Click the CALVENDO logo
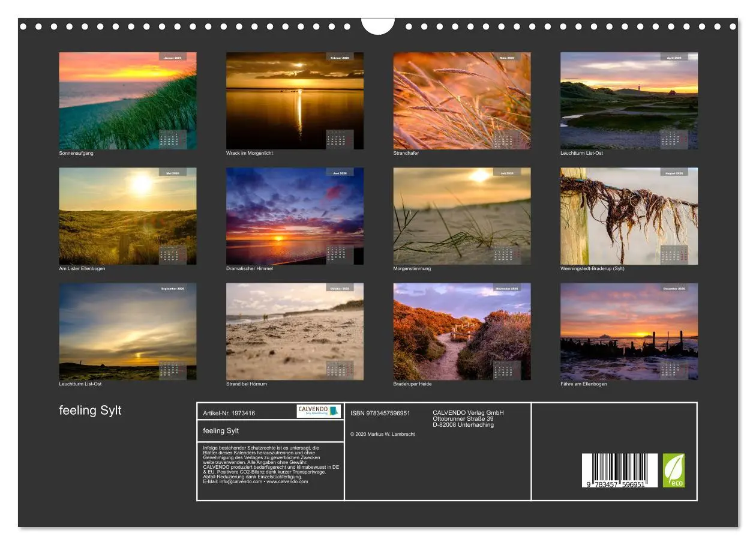This screenshot has height=545, width=756. [x=319, y=411]
